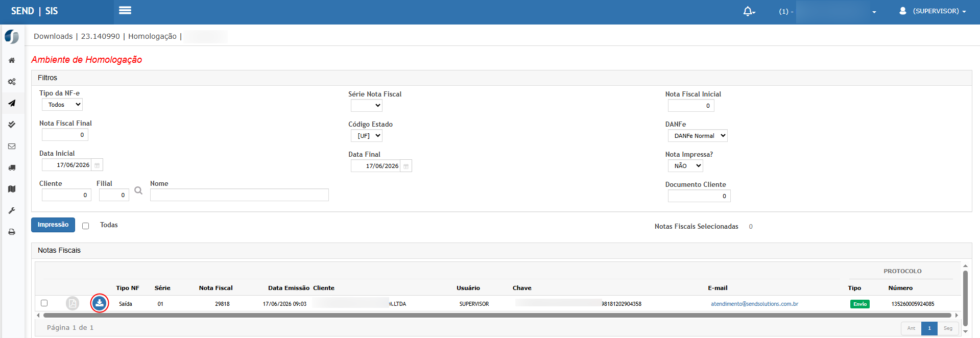This screenshot has height=338, width=980.
Task: Toggle the Todas checkbox
Action: point(86,226)
